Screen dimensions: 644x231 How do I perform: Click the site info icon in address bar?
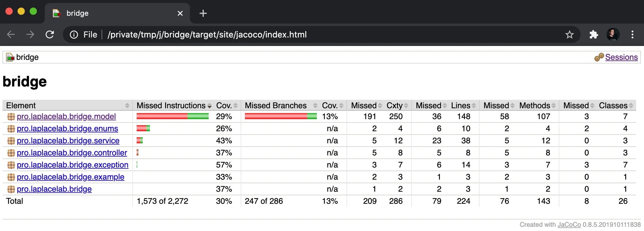click(74, 34)
